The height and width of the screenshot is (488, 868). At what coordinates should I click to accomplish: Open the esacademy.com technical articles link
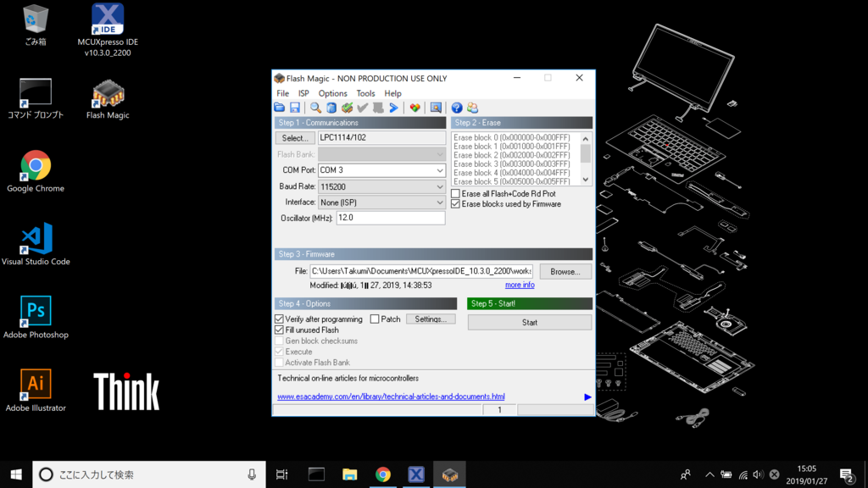[x=391, y=396]
